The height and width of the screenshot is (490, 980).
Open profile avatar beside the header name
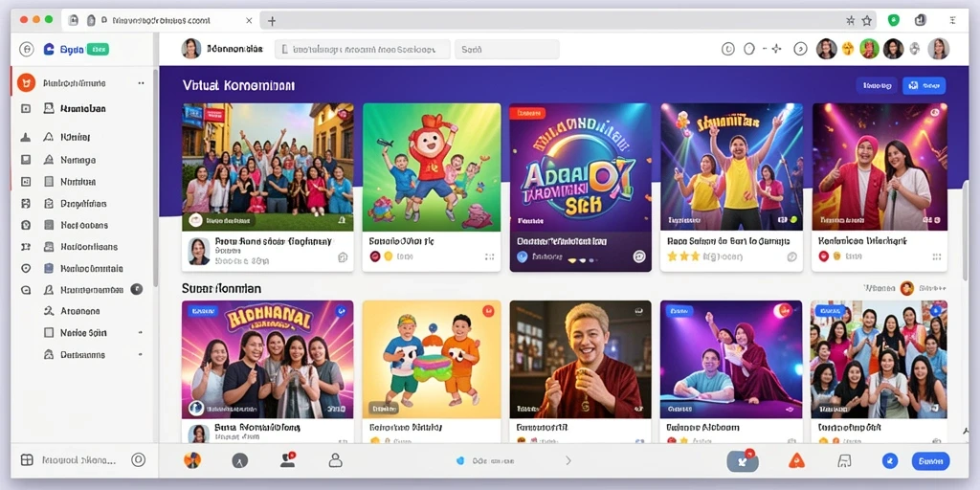click(x=191, y=49)
